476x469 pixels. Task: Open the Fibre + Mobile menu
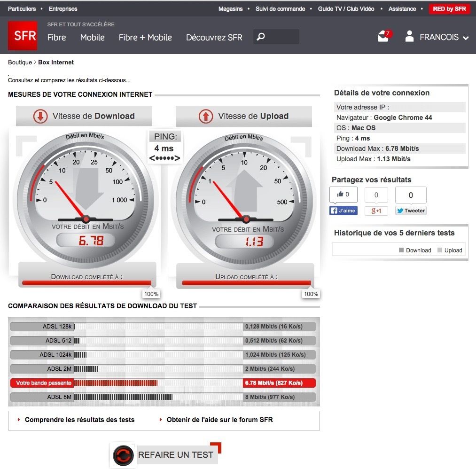145,37
